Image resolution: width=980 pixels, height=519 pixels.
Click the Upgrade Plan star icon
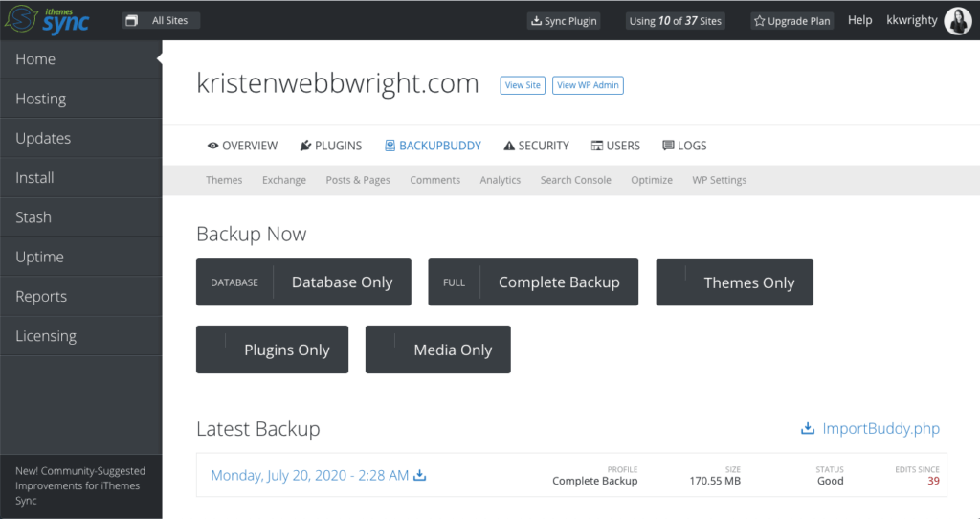[x=759, y=21]
